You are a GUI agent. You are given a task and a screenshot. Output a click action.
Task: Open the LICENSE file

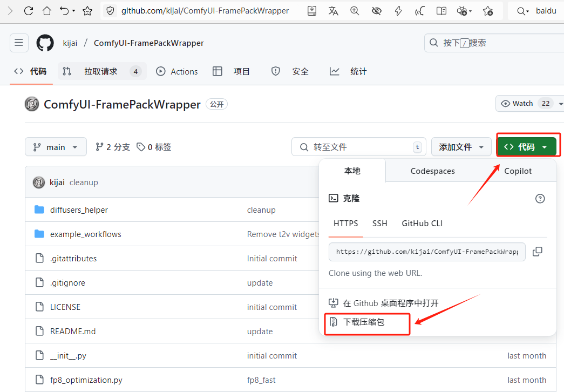point(65,307)
